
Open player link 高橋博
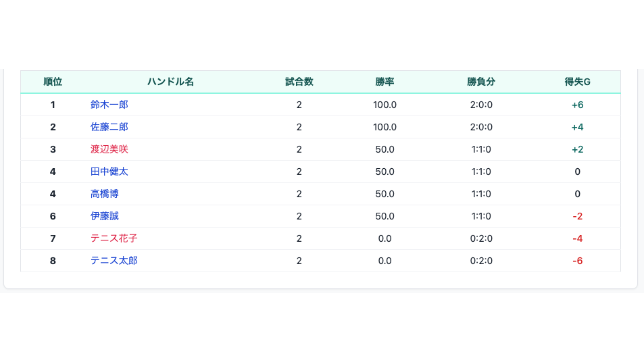coord(104,194)
